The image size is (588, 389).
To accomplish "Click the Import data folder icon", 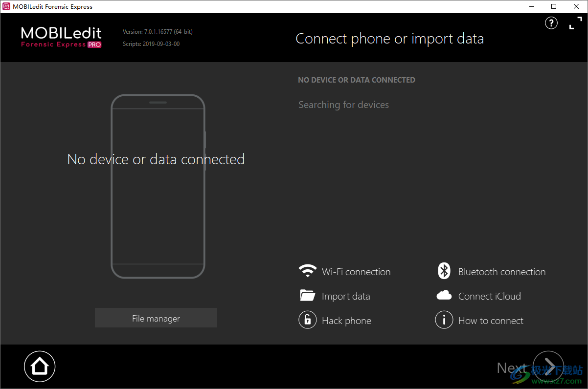I will (x=308, y=296).
